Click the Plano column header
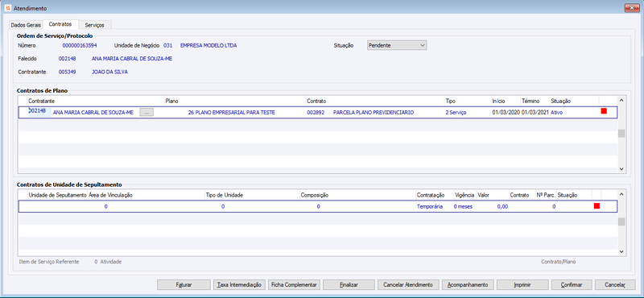644x298 pixels. coord(235,101)
